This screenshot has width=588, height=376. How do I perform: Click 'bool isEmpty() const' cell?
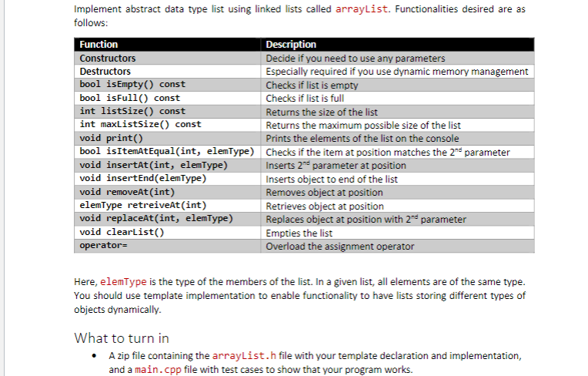[x=167, y=85]
